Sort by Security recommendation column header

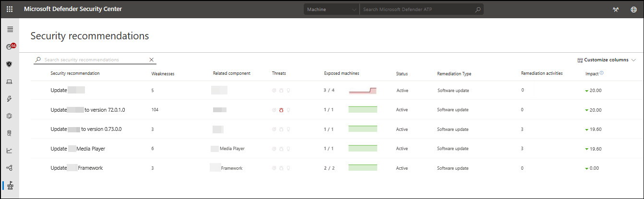[75, 73]
